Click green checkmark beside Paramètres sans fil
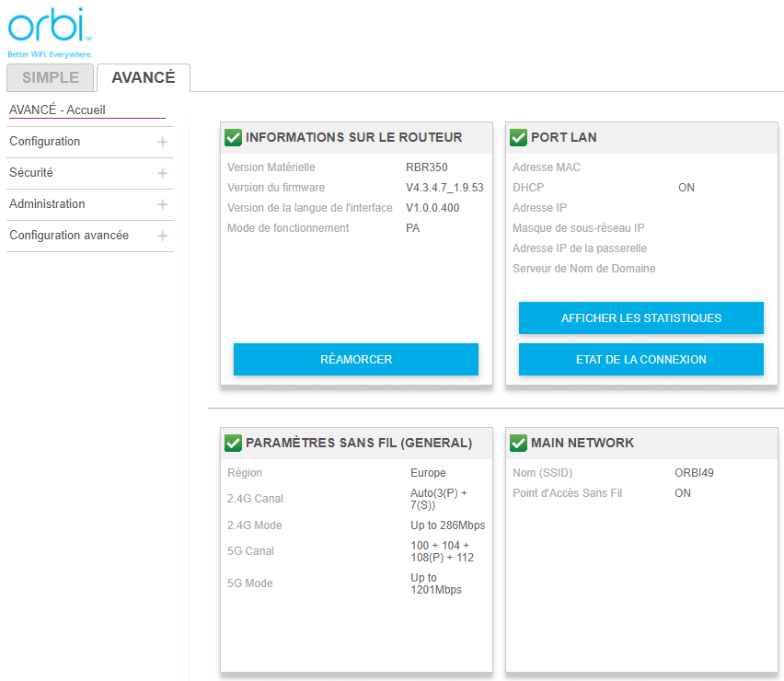Image resolution: width=784 pixels, height=681 pixels. point(234,444)
